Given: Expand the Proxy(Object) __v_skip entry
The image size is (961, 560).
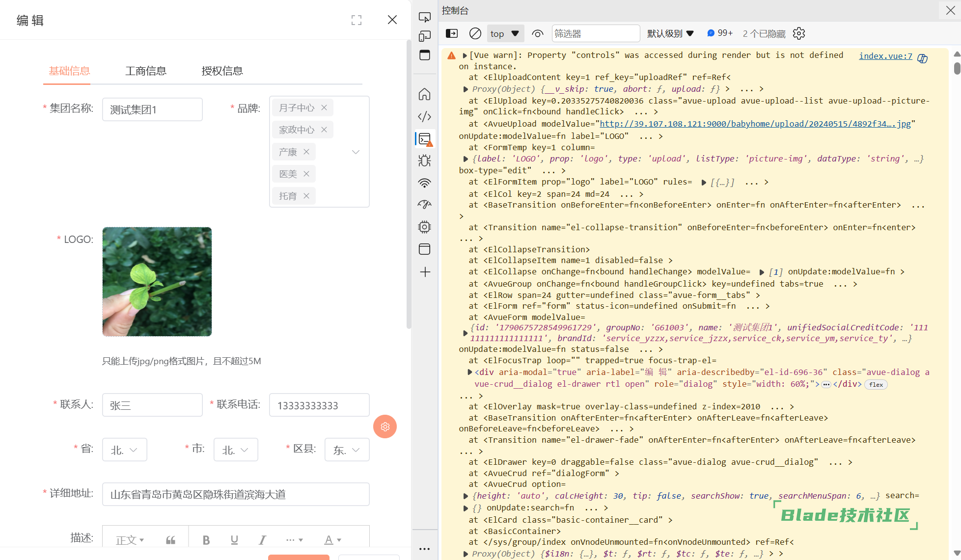Looking at the screenshot, I should point(466,89).
